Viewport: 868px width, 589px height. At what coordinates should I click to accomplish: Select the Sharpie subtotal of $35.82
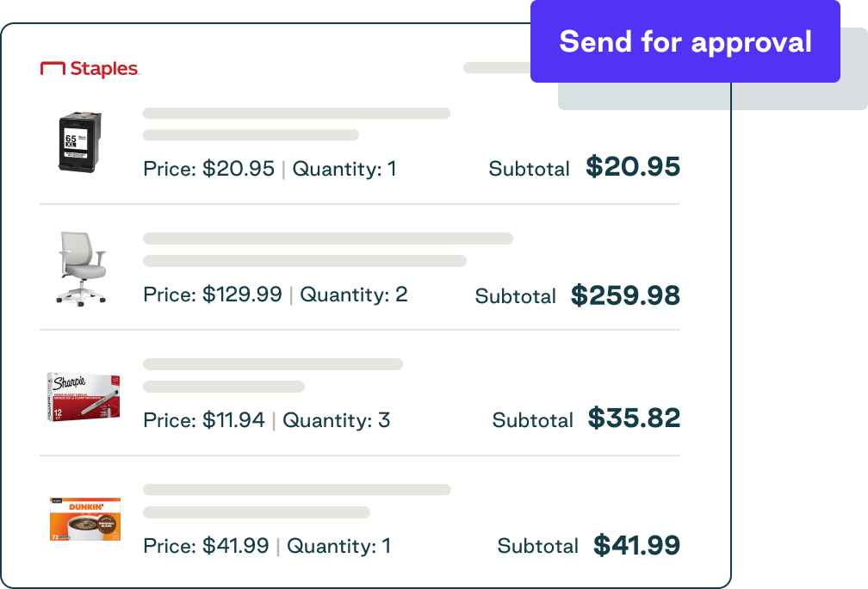click(634, 419)
